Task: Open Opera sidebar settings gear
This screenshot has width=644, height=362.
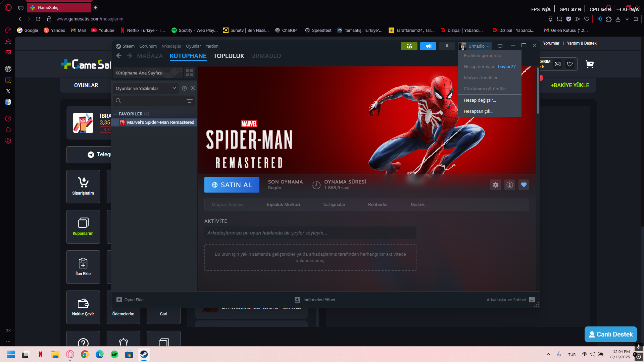Action: [8, 141]
